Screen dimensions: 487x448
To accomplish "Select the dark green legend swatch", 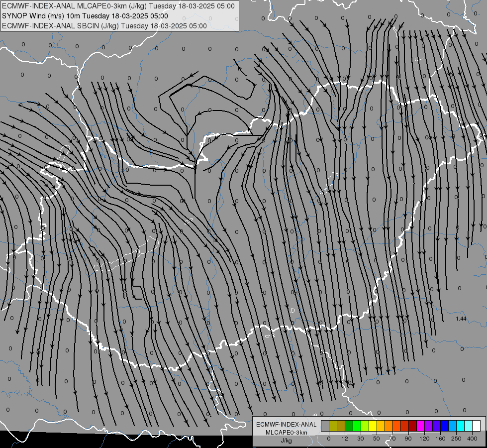I will (x=349, y=426).
